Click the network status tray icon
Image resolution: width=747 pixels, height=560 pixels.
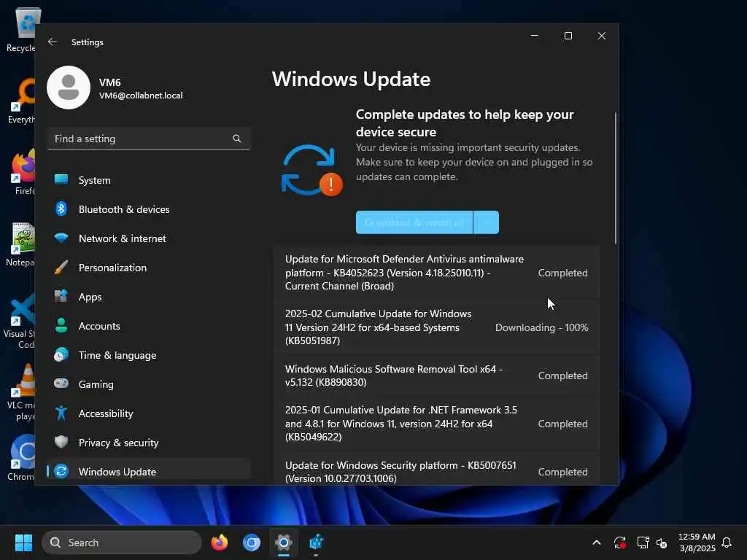(x=643, y=542)
